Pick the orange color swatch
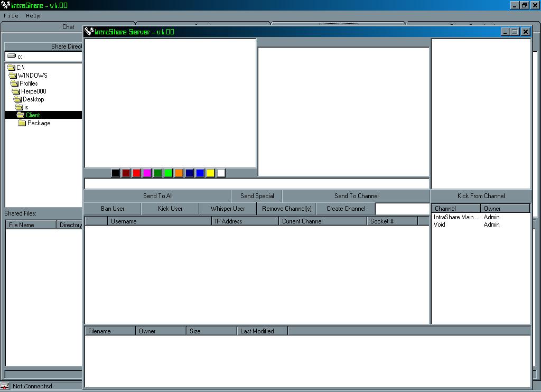The image size is (541, 392). coord(179,173)
